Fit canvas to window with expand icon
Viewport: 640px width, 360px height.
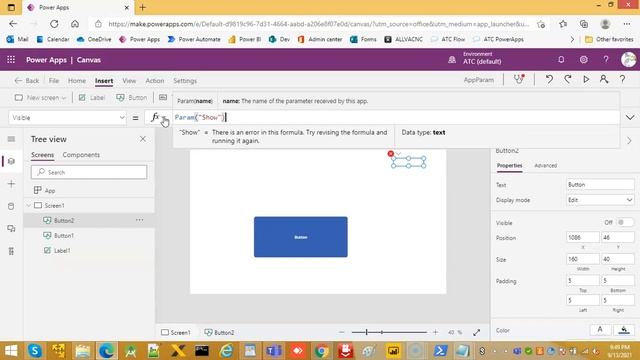click(476, 333)
